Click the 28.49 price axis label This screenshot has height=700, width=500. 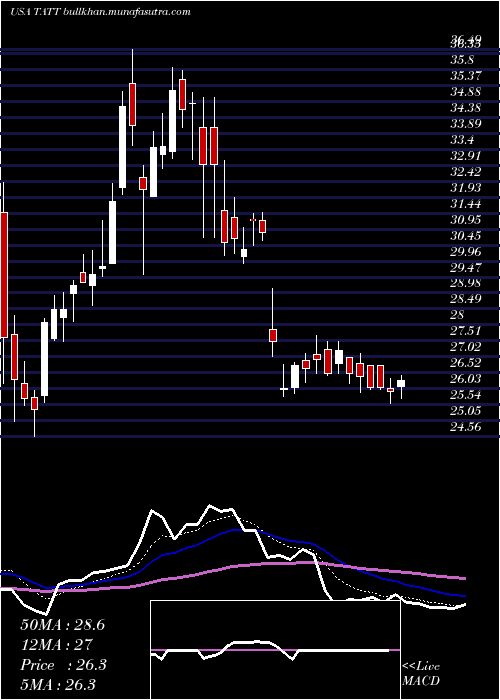pyautogui.click(x=465, y=299)
